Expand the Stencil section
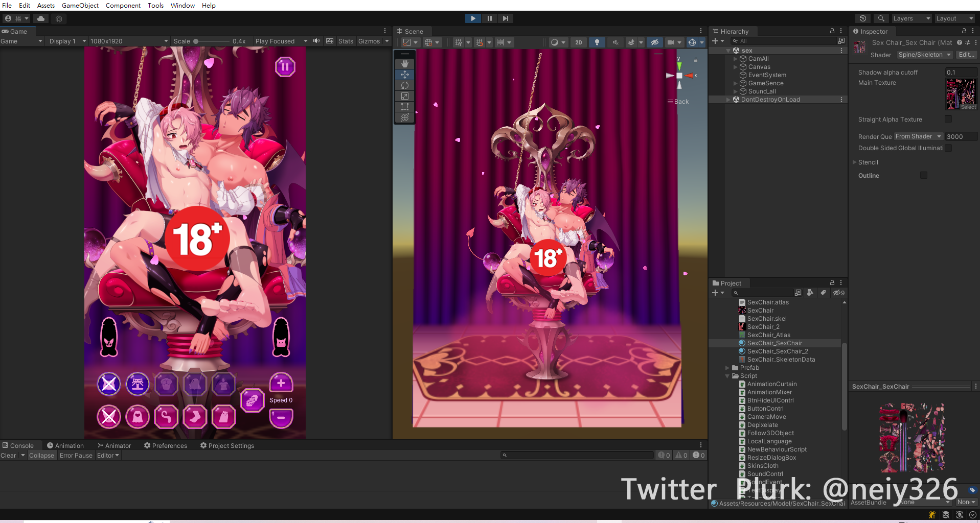 pos(854,162)
